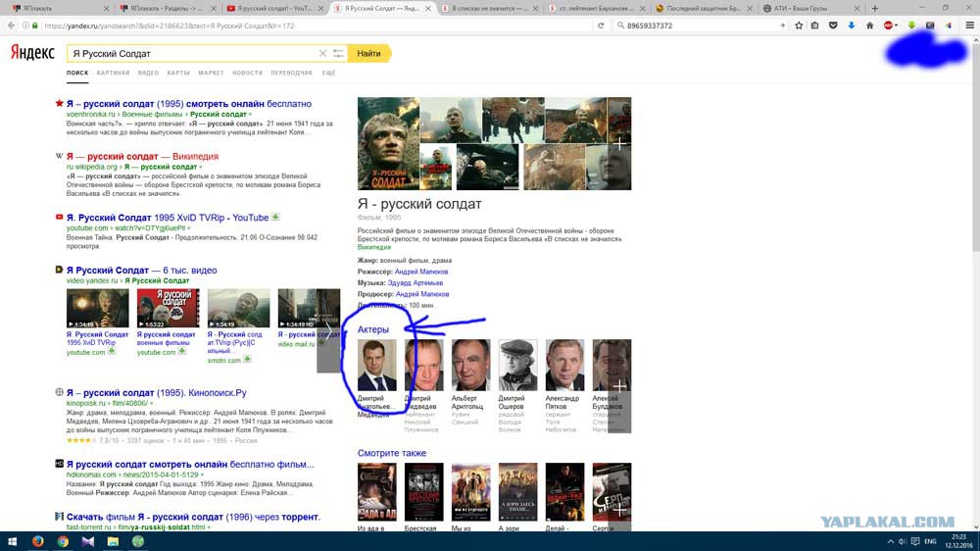Open hdkinomax смотреть онлайн result
The width and height of the screenshot is (980, 551).
tap(190, 464)
